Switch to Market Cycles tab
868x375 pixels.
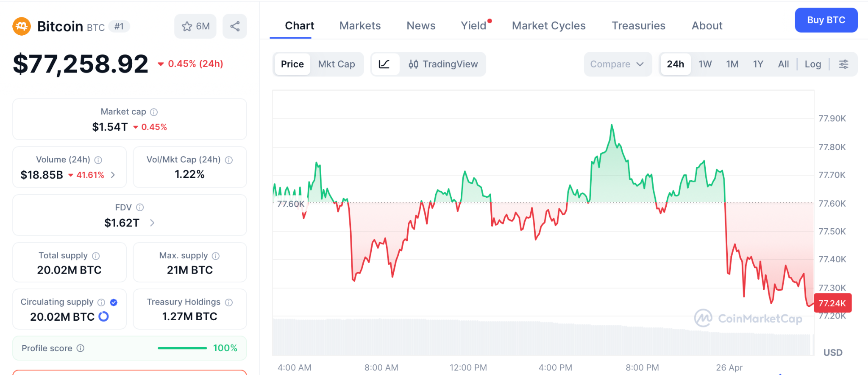coord(548,26)
